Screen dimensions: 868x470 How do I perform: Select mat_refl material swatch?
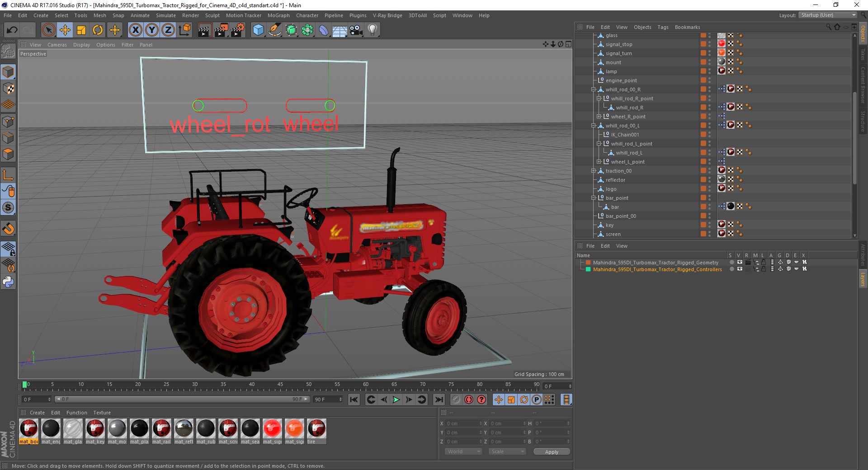coord(184,432)
